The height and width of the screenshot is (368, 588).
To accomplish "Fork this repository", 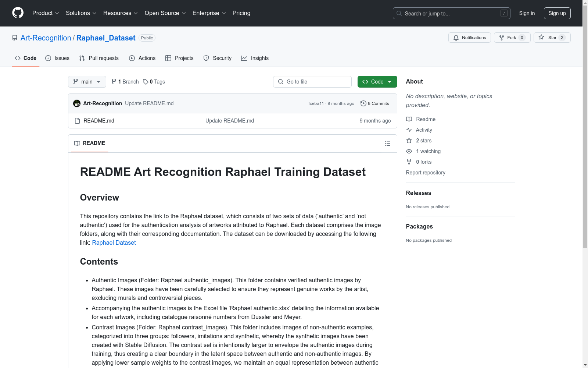I will [512, 38].
